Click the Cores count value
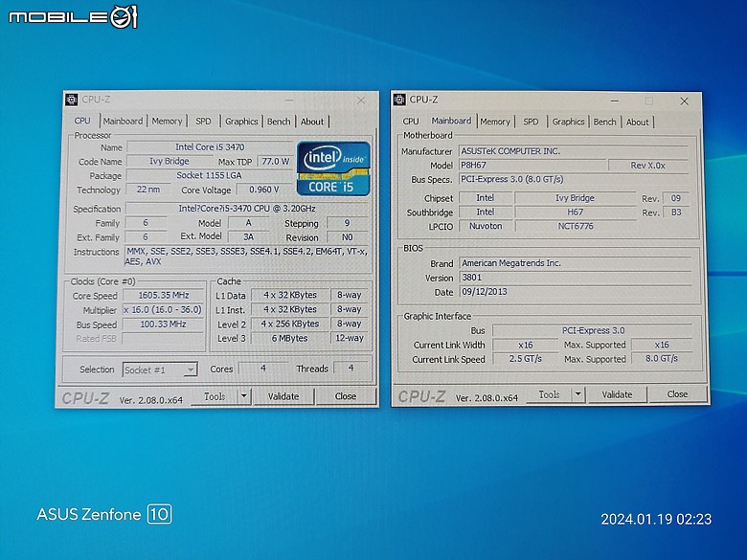This screenshot has width=747, height=560. pos(263,369)
